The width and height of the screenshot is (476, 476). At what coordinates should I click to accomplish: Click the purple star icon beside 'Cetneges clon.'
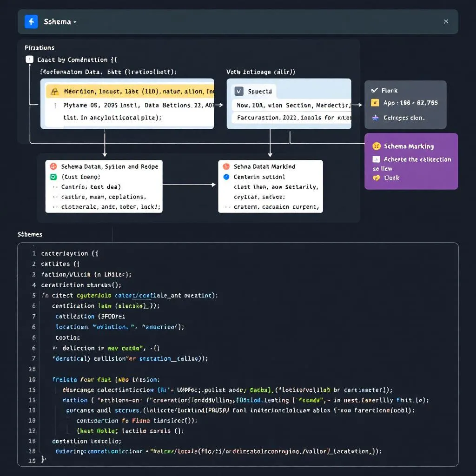[x=375, y=118]
